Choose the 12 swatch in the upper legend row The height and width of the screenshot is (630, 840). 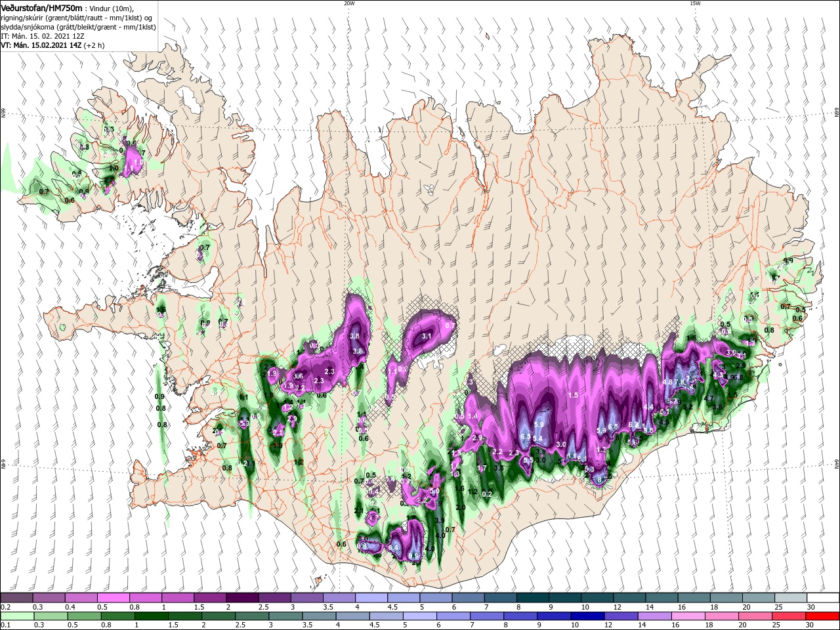[629, 597]
